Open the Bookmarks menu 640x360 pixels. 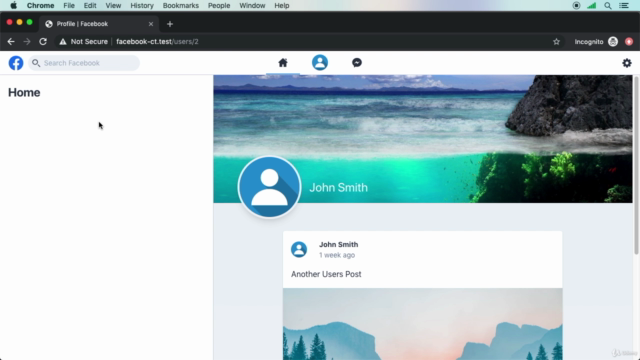coord(180,5)
